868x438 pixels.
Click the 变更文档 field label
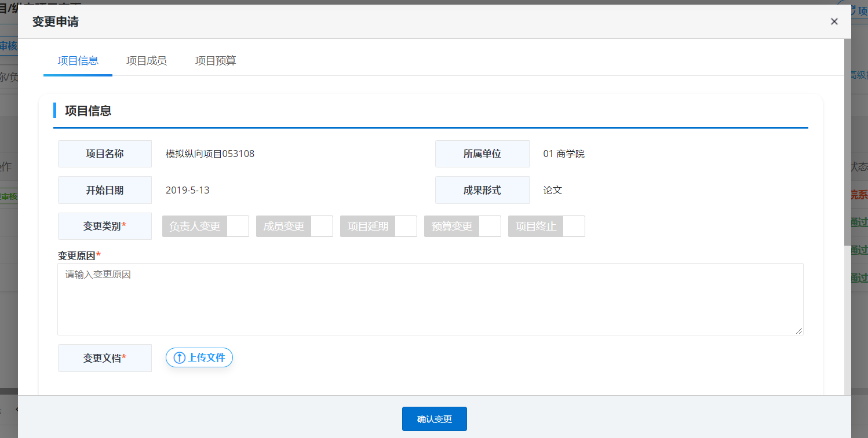coord(105,358)
